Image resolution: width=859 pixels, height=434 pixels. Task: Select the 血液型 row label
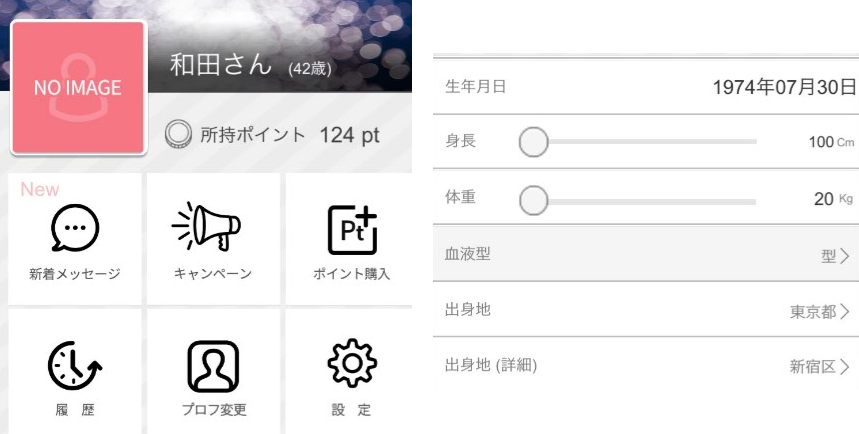click(467, 254)
